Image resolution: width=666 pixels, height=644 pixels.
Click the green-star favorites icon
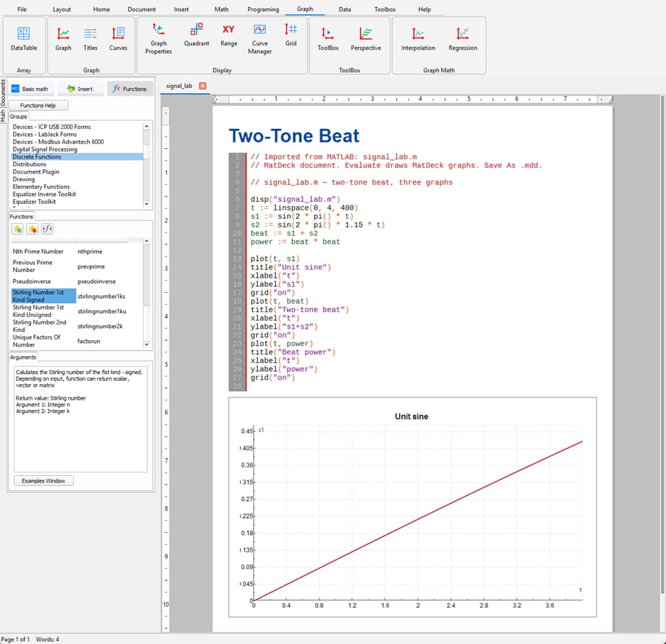pos(18,229)
